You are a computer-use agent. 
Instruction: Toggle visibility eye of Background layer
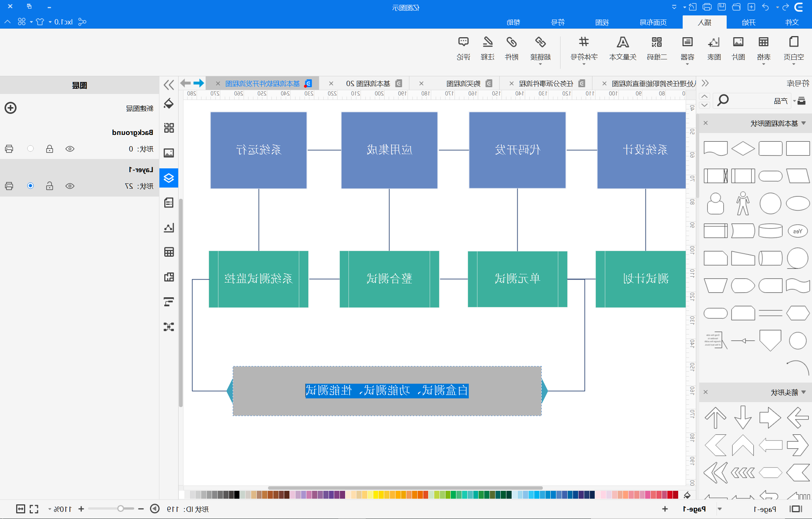pyautogui.click(x=70, y=149)
